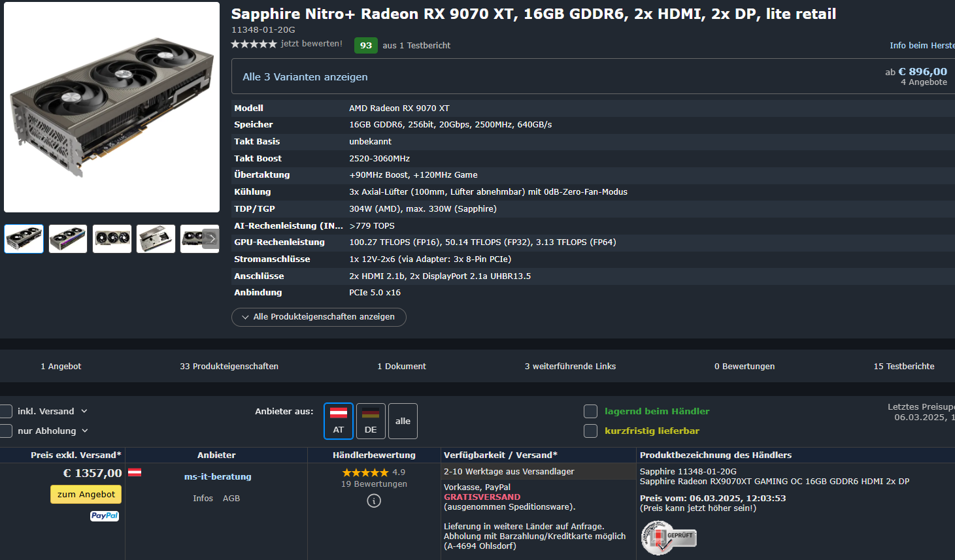Click the 'zum Angebot' button

[x=86, y=495]
